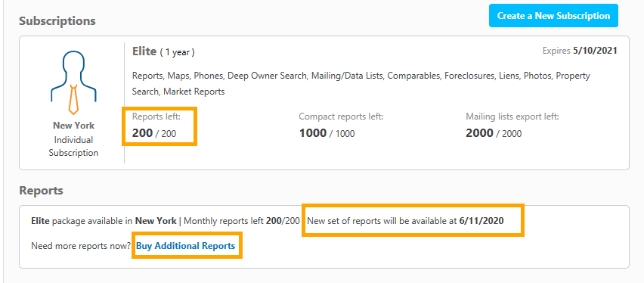The height and width of the screenshot is (283, 644).
Task: Click the 'Reports left:' label
Action: pos(156,117)
